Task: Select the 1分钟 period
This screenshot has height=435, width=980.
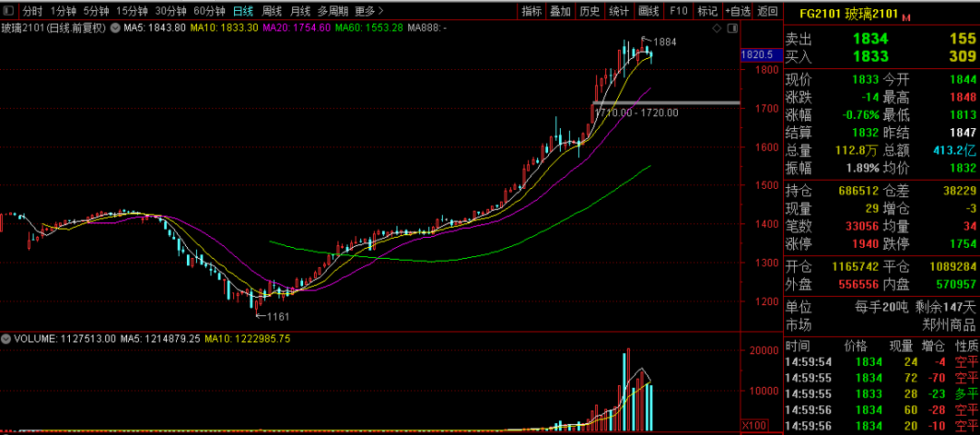Action: 64,11
